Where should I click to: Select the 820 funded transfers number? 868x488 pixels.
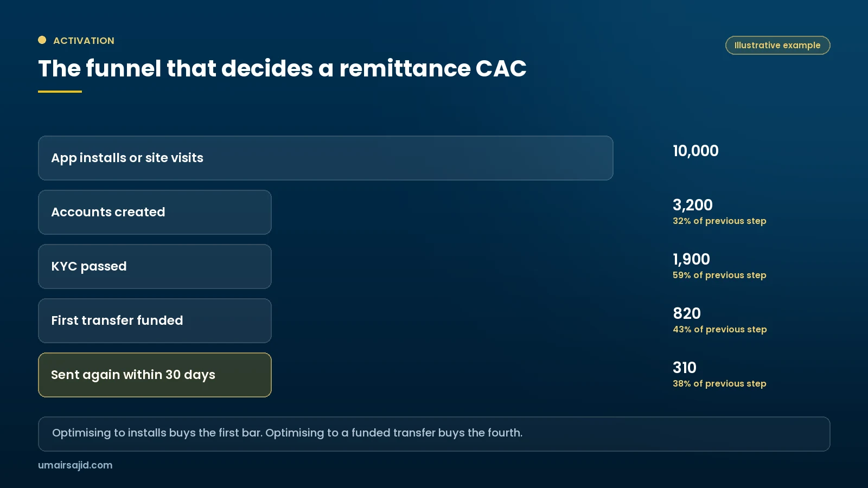[687, 313]
